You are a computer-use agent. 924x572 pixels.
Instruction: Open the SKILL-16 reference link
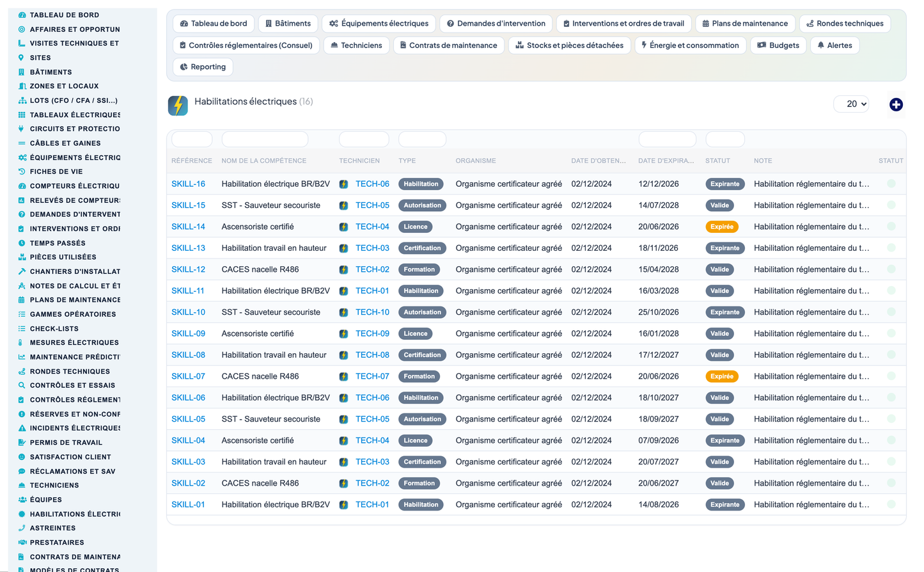[188, 184]
